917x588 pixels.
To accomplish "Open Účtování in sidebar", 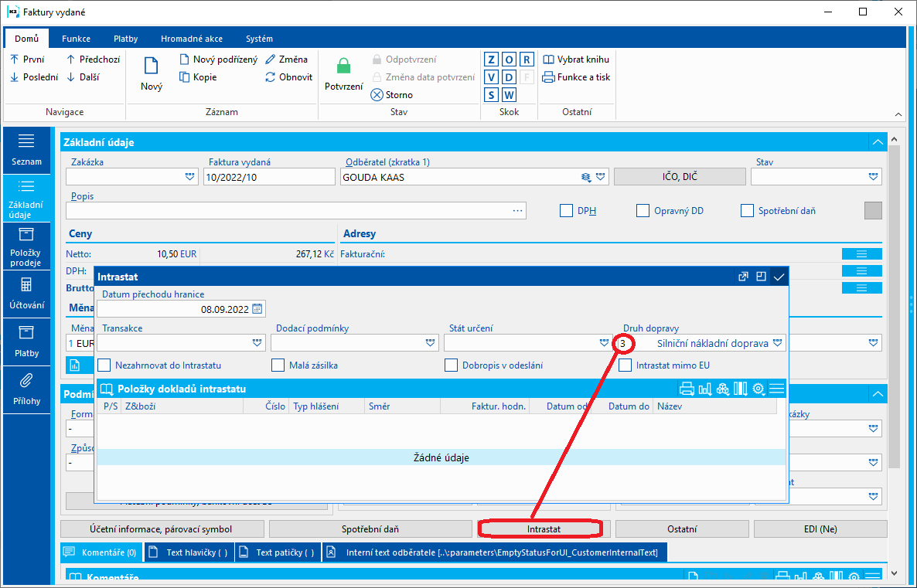I will click(26, 294).
